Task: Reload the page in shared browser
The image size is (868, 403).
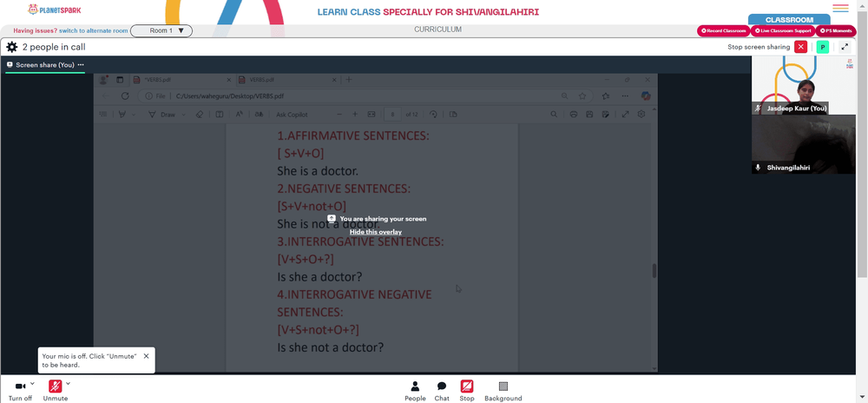Action: tap(125, 96)
